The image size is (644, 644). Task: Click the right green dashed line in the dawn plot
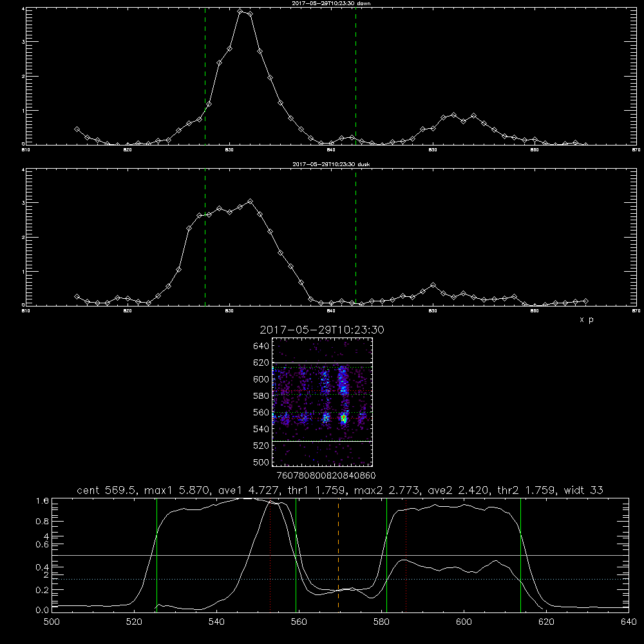355,76
